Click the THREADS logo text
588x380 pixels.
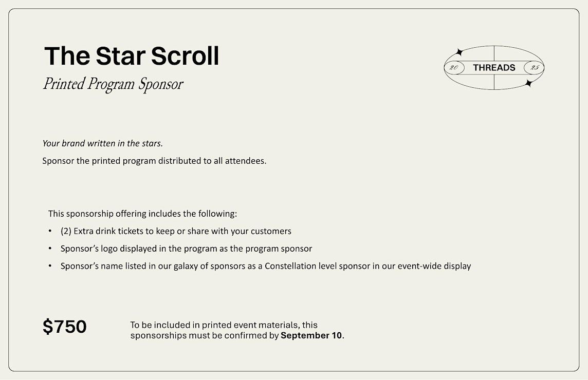(494, 68)
